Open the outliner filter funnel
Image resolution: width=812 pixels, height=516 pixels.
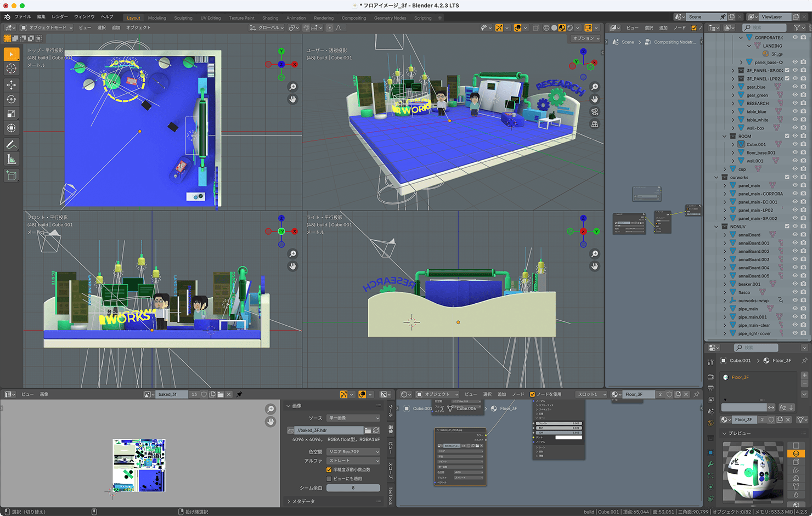[797, 27]
